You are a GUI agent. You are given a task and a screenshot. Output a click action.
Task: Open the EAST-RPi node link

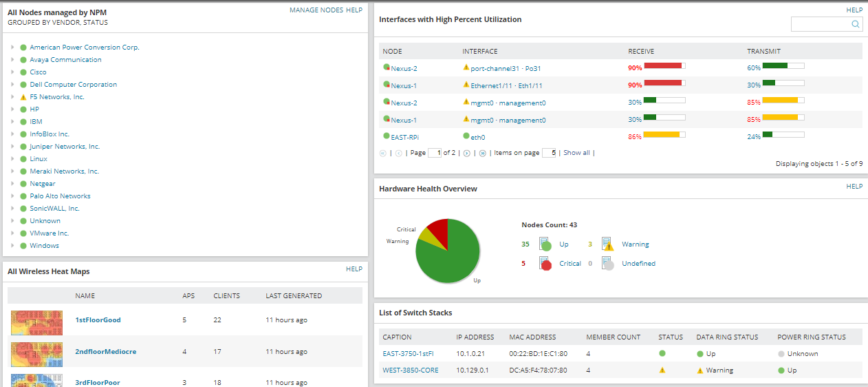tap(404, 137)
